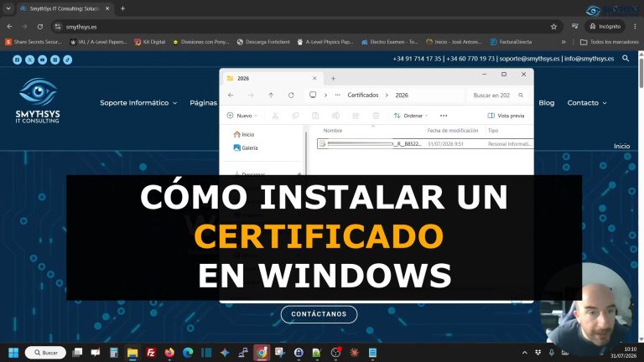Image resolution: width=644 pixels, height=362 pixels.
Task: Sort by the Nombre column header
Action: (x=333, y=131)
